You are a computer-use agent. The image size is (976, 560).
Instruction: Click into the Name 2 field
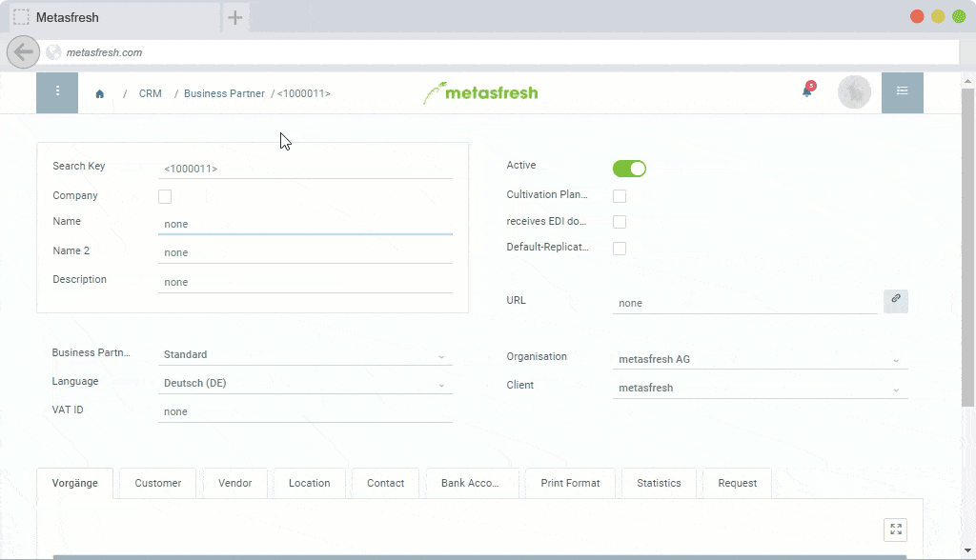point(305,252)
